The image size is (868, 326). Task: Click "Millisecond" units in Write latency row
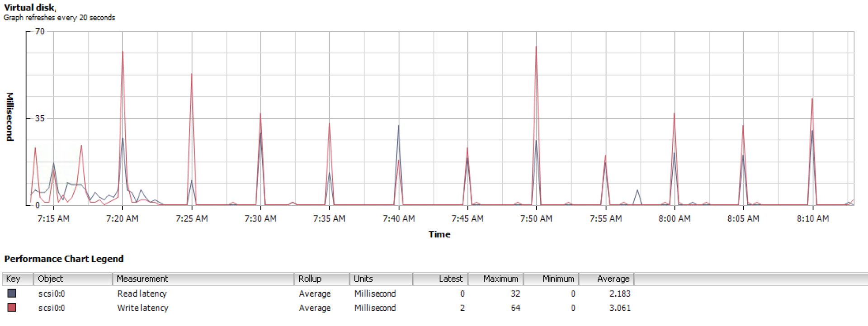(375, 308)
